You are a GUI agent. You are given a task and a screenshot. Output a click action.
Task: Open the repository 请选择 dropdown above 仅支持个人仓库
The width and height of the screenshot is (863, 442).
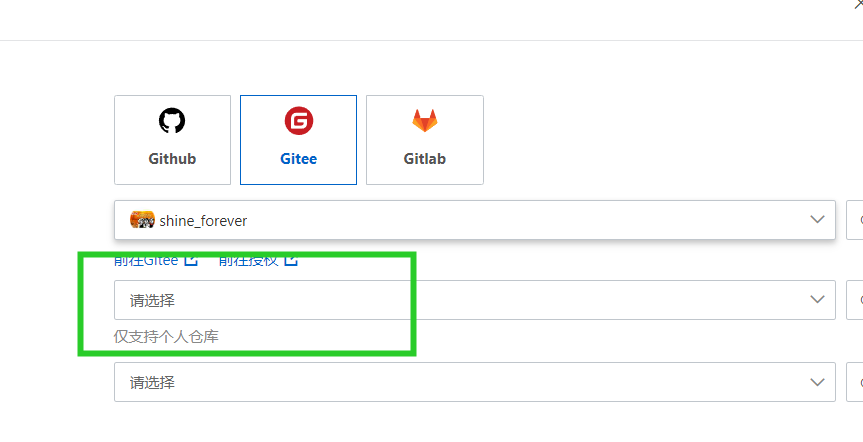click(475, 300)
